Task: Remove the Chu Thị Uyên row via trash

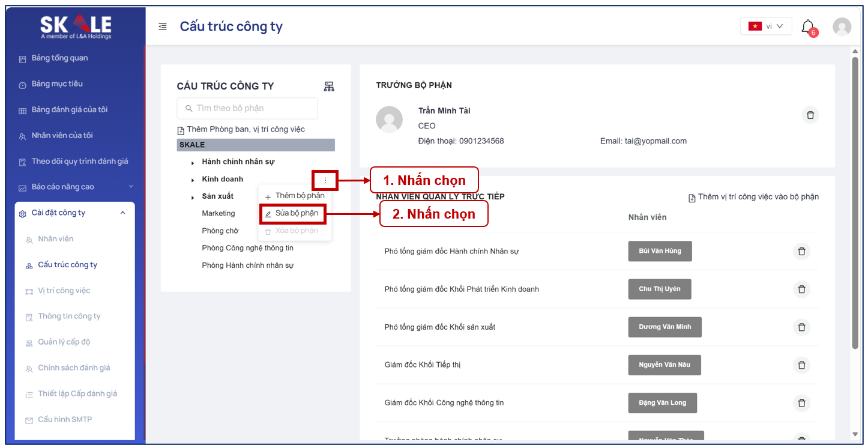Action: click(x=801, y=289)
